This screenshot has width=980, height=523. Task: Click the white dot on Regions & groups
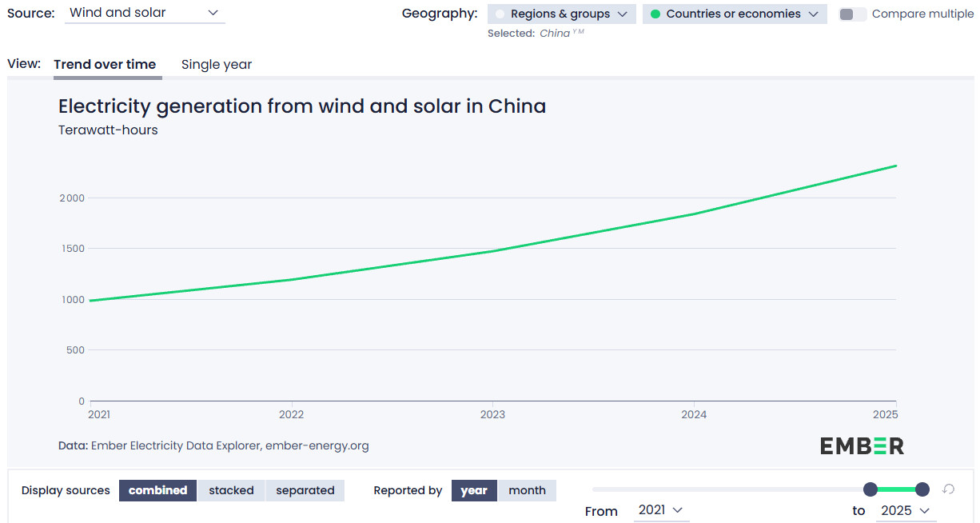pos(500,14)
